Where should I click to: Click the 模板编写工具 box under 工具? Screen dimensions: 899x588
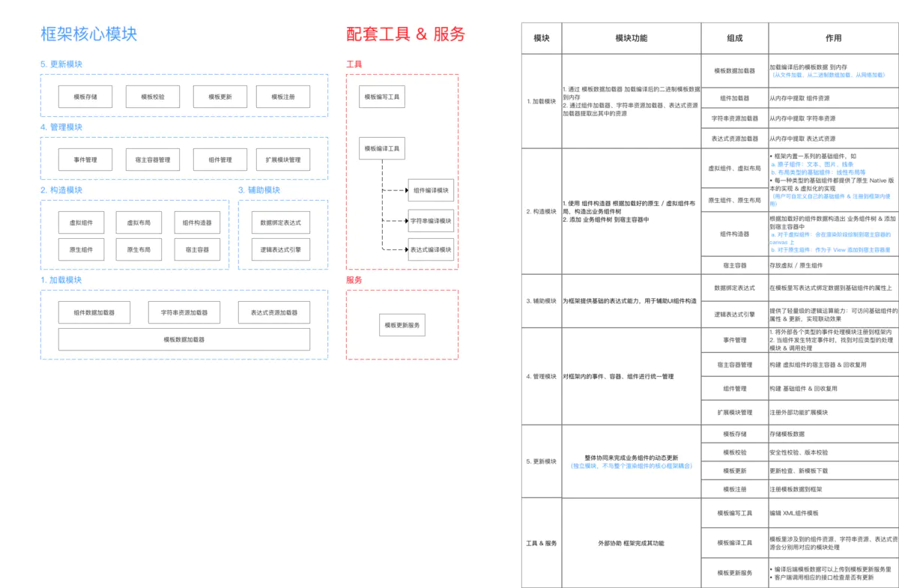point(382,97)
